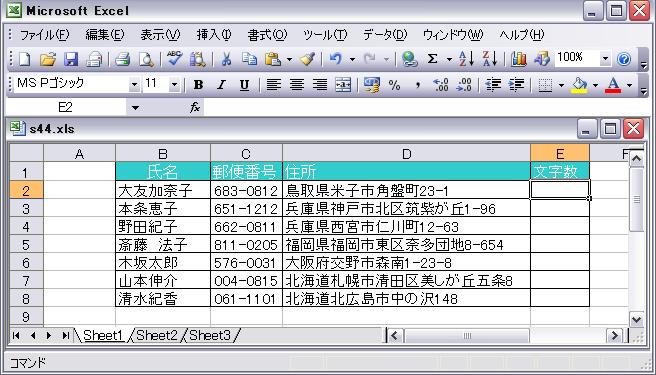Toggle Italic formatting
Image resolution: width=656 pixels, height=375 pixels.
(x=221, y=85)
